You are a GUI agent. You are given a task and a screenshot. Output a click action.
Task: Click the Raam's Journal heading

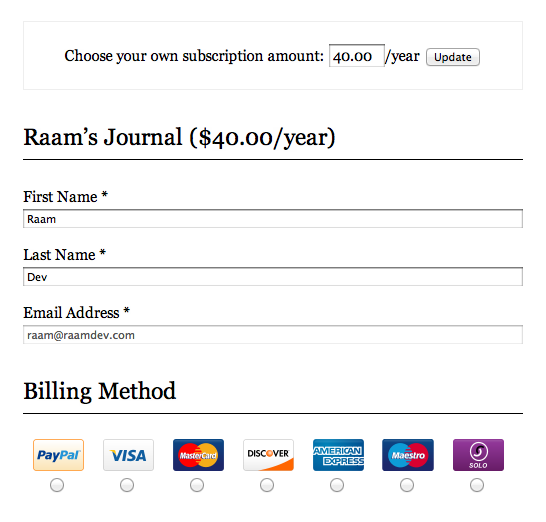(x=179, y=137)
